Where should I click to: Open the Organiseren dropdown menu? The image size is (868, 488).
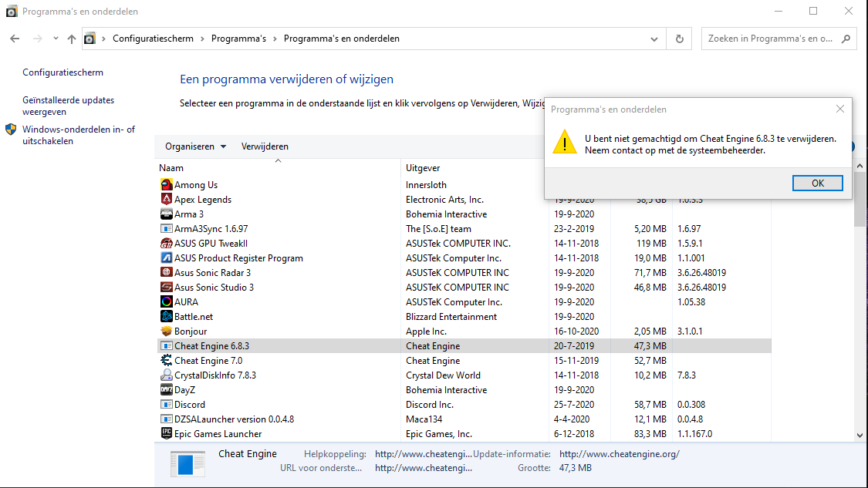(195, 146)
